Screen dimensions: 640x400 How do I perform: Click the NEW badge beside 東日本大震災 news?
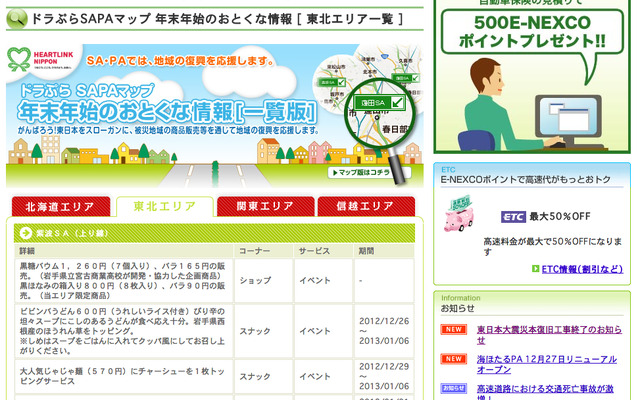[453, 329]
